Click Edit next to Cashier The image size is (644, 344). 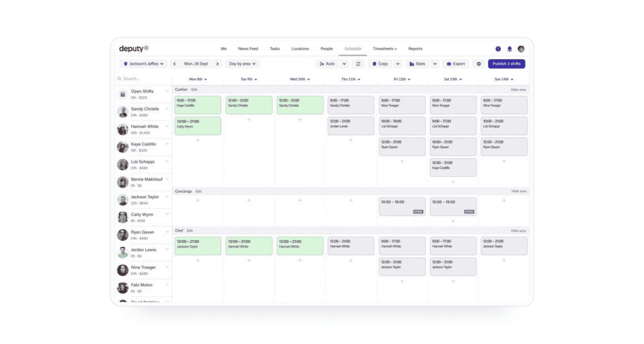(194, 89)
